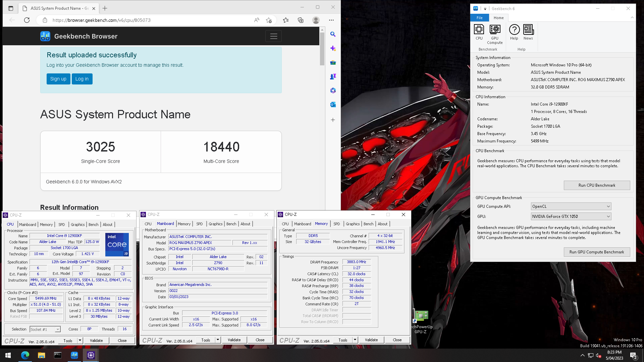Open File tab in Geekbench 6
Image resolution: width=644 pixels, height=362 pixels.
click(x=480, y=18)
